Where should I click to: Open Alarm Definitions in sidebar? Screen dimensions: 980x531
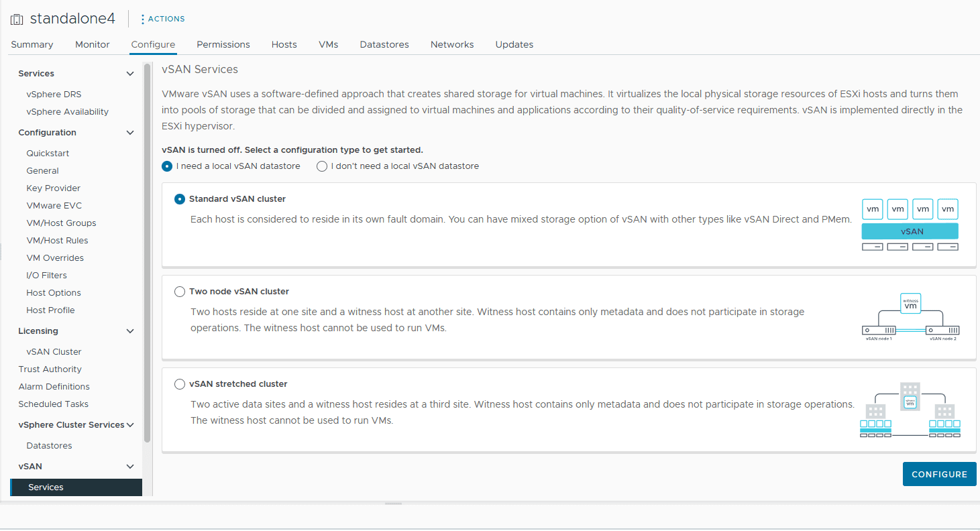[x=54, y=387]
